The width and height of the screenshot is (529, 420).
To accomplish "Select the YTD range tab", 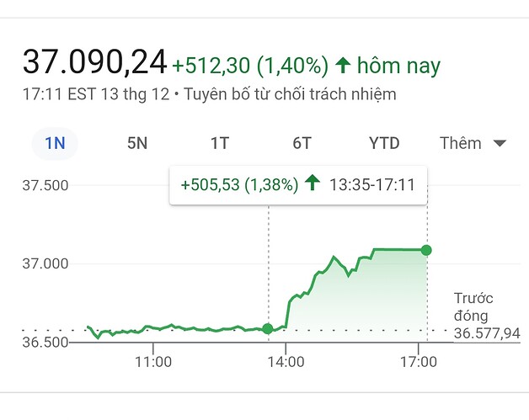I will [384, 143].
